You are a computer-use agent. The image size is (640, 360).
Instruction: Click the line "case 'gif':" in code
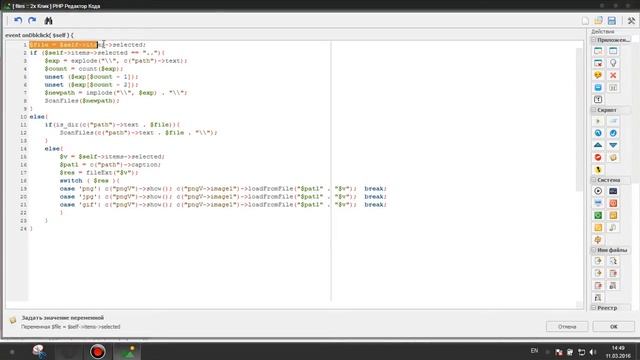(x=223, y=204)
